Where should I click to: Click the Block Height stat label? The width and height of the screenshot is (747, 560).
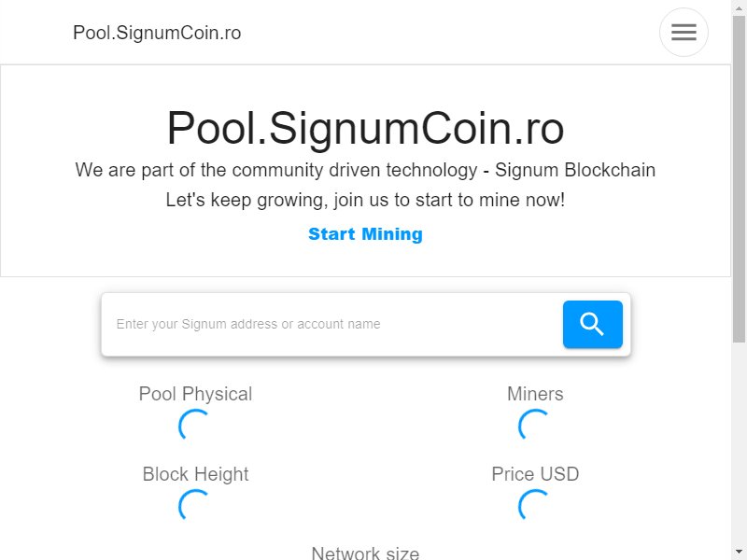click(195, 474)
